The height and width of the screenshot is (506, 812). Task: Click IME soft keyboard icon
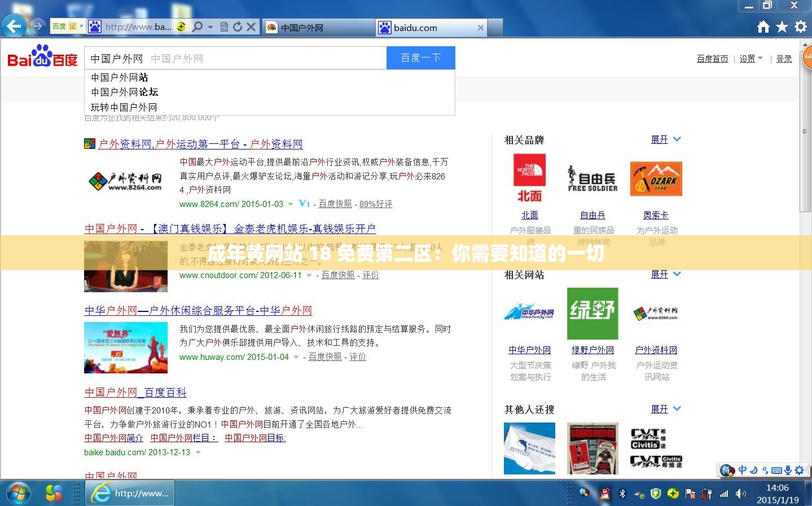click(x=776, y=470)
